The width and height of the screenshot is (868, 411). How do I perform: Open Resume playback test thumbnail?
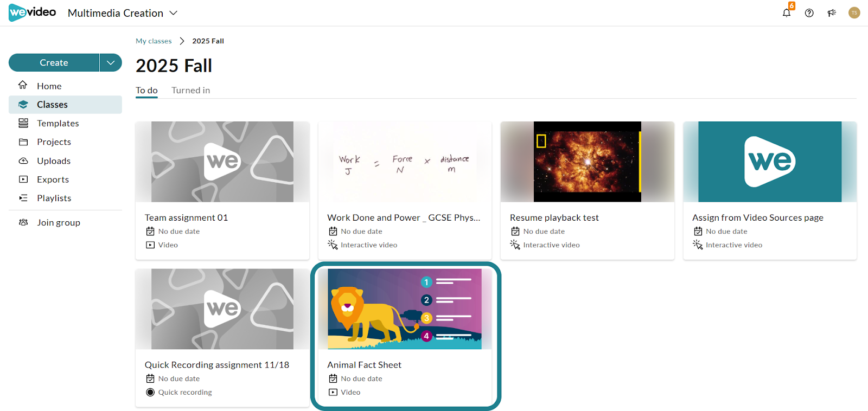click(588, 162)
